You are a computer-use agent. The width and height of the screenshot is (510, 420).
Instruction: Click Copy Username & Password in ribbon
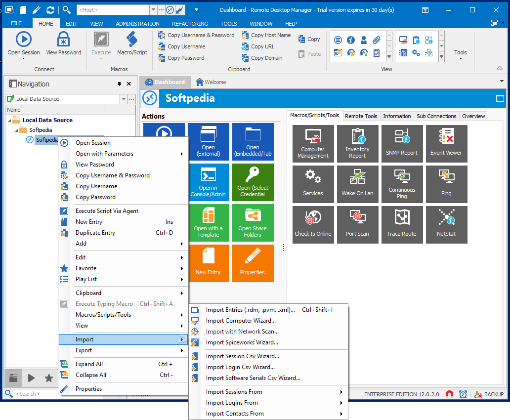coord(196,35)
